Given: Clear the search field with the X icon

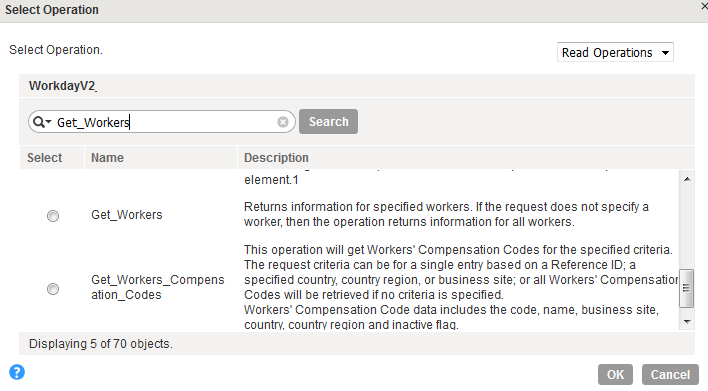Looking at the screenshot, I should coord(283,122).
